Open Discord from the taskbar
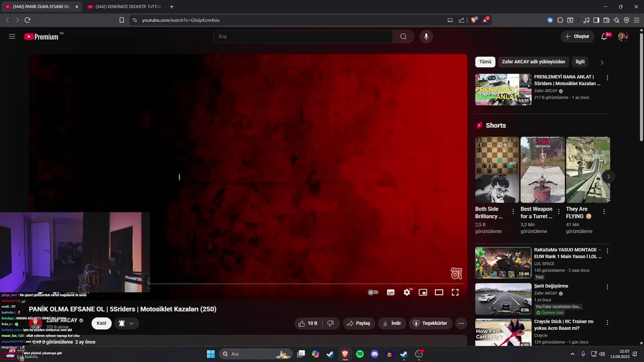644x362 pixels. pos(374,354)
